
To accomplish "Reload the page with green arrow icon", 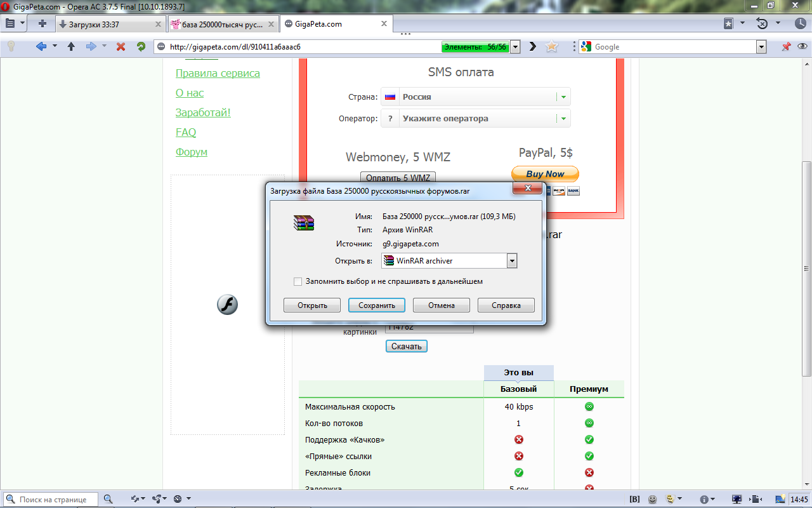I will [x=141, y=46].
